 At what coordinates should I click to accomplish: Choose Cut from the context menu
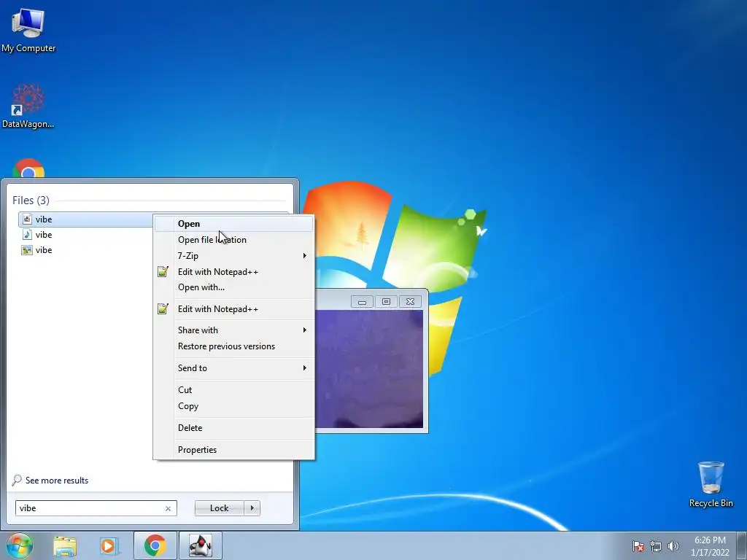(x=234, y=390)
